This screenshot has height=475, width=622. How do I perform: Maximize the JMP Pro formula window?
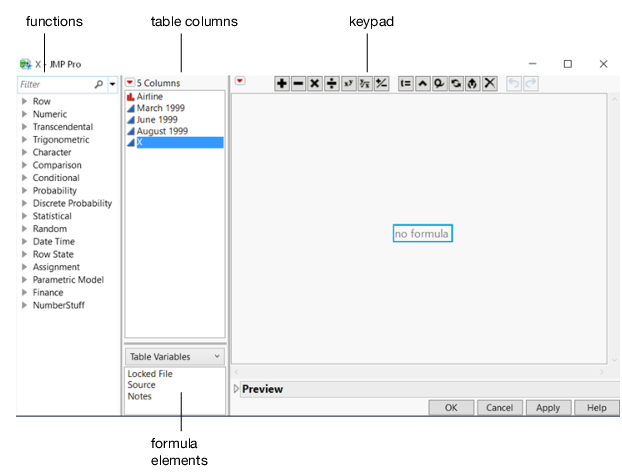[x=568, y=64]
